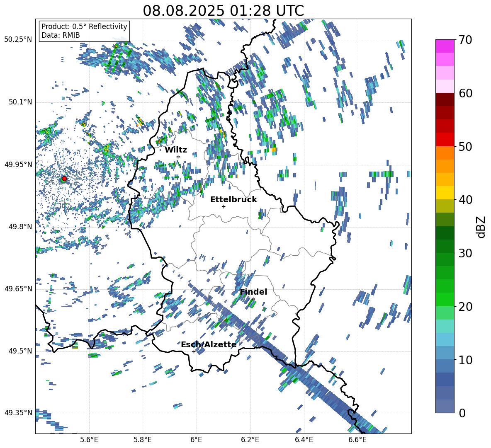Click the light blue colorbar band near 15
This screenshot has width=491, height=448.
pyautogui.click(x=445, y=339)
